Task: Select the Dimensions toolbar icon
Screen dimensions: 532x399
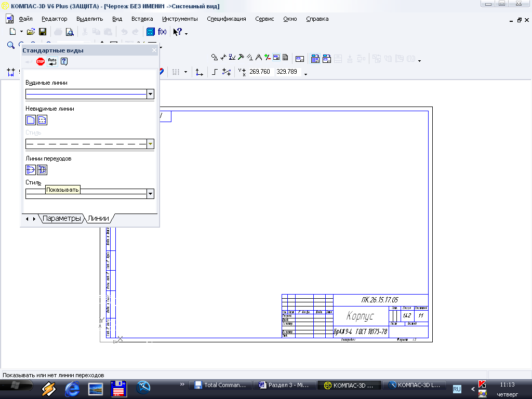Action: [223, 57]
